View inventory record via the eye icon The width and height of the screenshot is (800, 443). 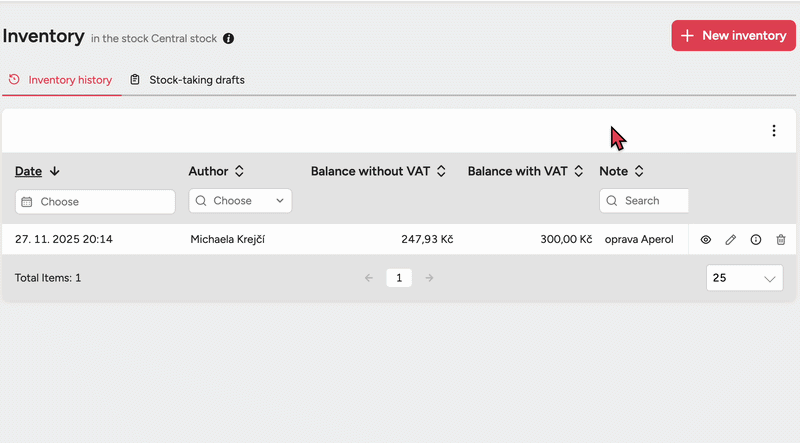(x=705, y=240)
